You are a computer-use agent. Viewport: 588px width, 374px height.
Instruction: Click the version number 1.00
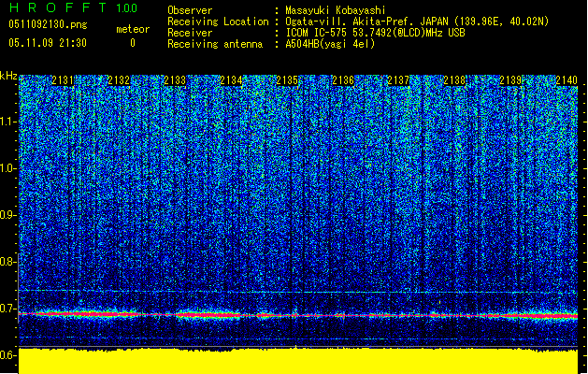[x=126, y=8]
